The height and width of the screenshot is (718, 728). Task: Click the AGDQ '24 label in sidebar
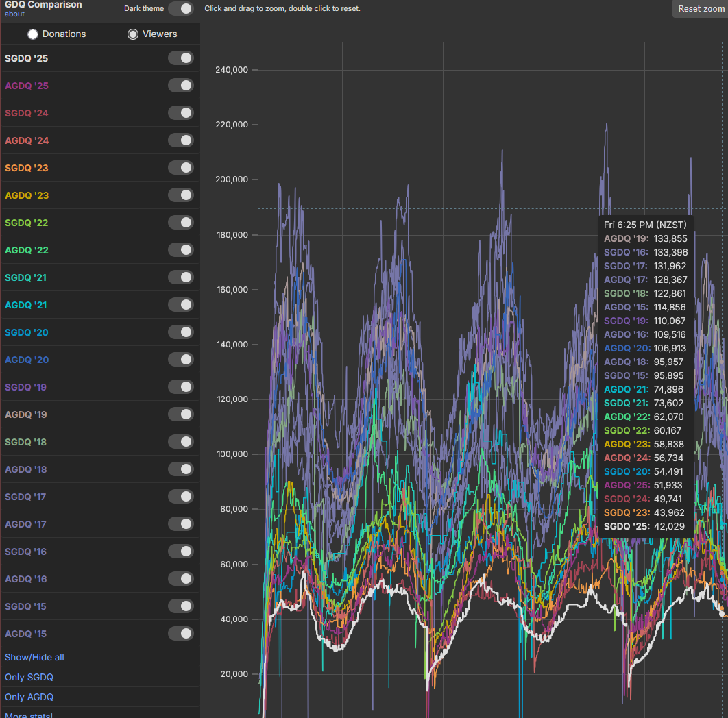tap(27, 140)
